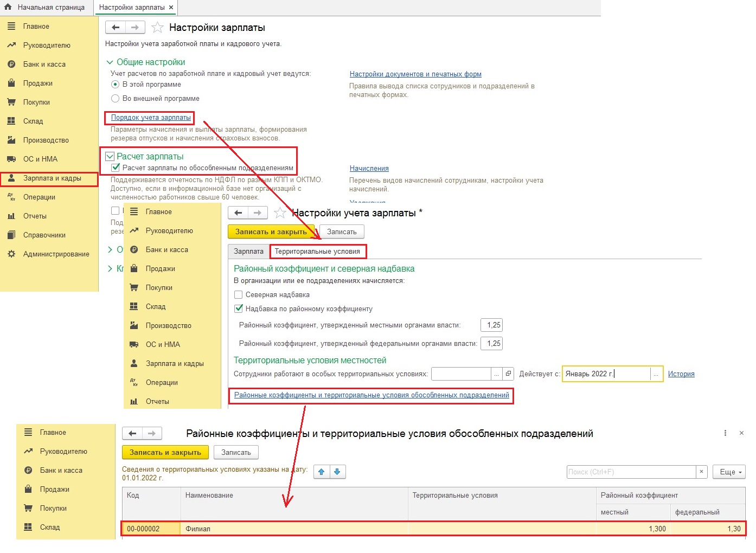Click Администрирование gear icon
The image size is (756, 553).
click(11, 254)
